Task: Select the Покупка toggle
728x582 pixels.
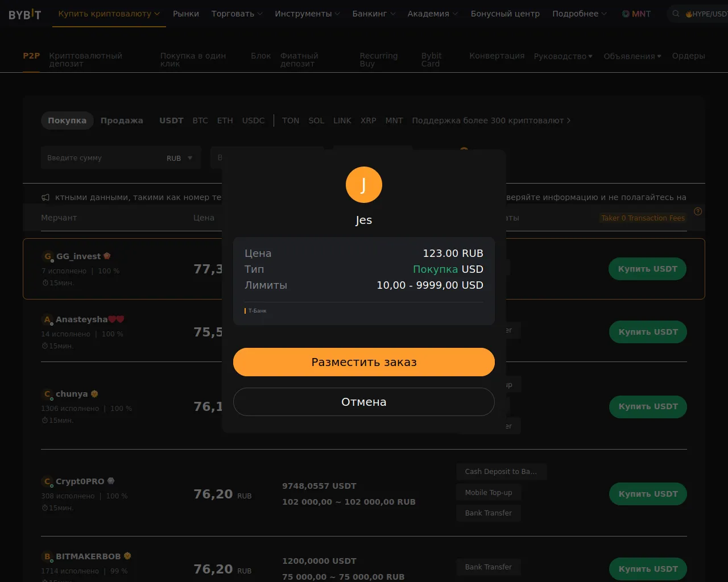Action: click(x=67, y=120)
